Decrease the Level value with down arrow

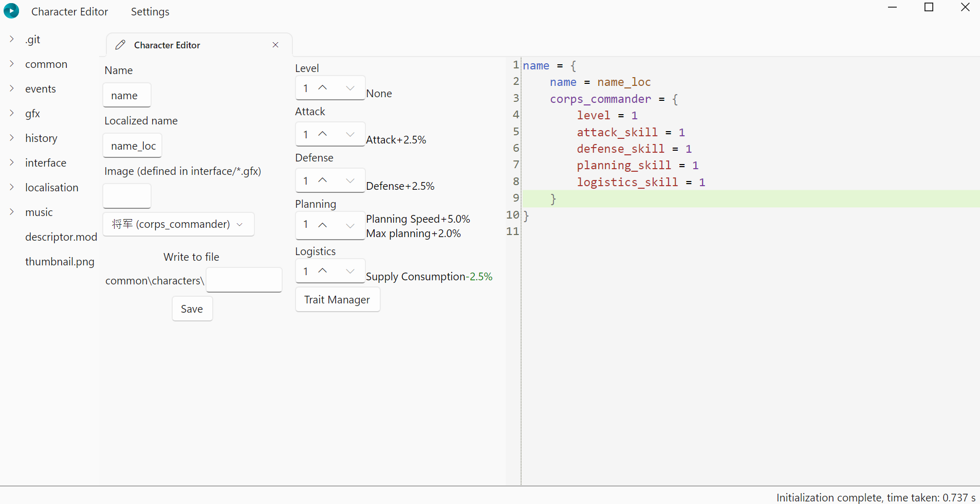click(x=350, y=88)
